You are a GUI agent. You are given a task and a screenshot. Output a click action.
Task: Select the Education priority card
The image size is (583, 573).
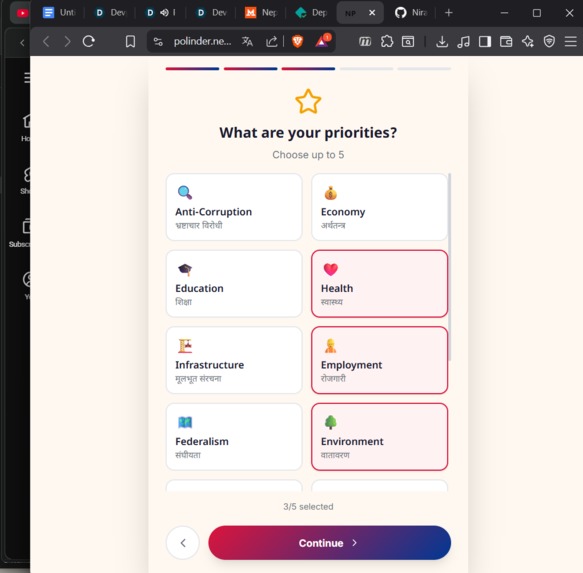(234, 283)
